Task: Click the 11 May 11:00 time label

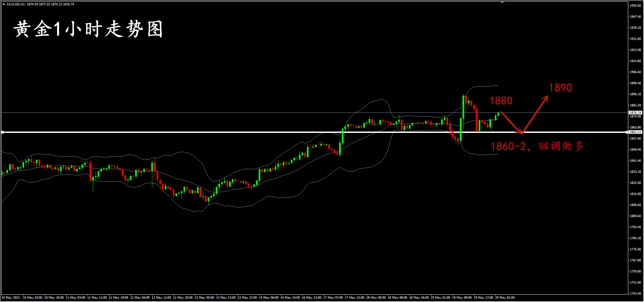Action: click(97, 298)
